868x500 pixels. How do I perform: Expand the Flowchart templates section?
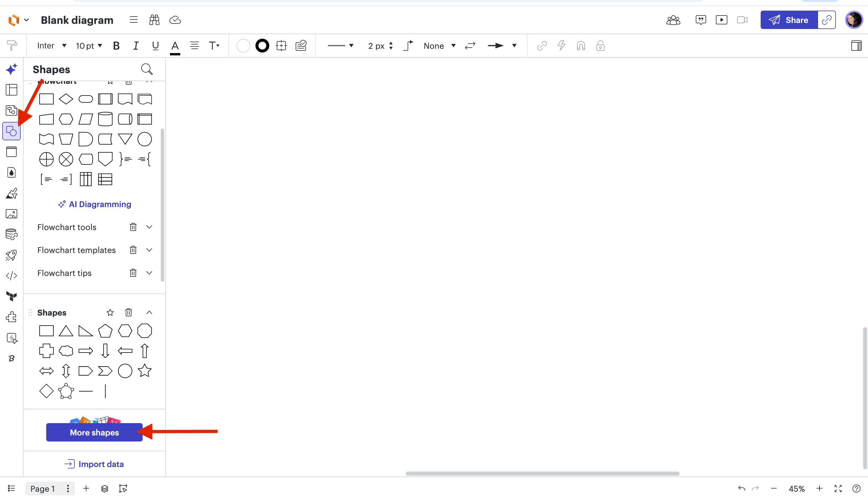149,250
